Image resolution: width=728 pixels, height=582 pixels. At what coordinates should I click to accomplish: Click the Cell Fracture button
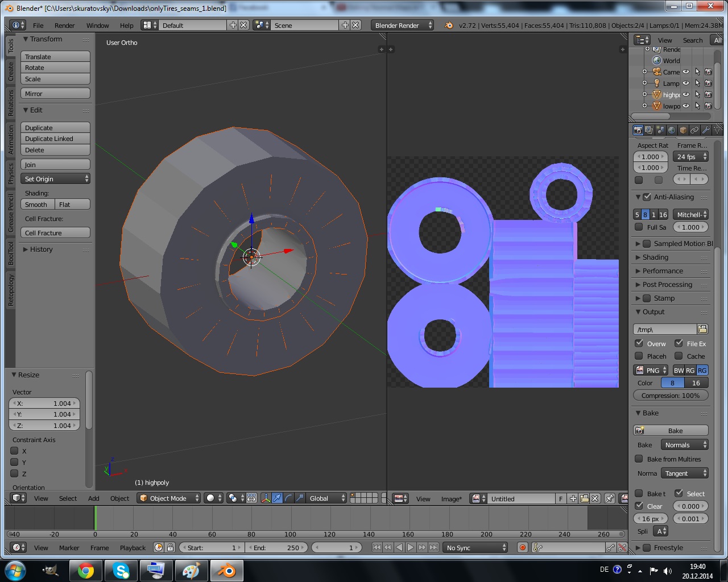(x=55, y=232)
